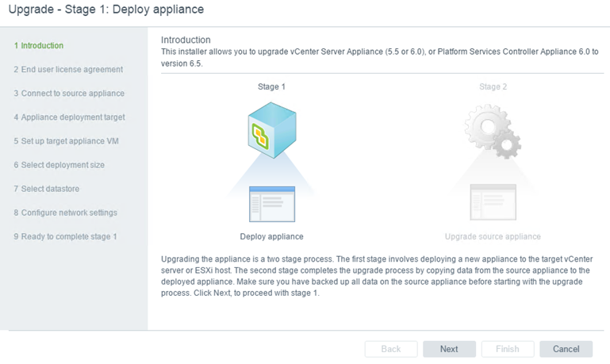This screenshot has width=610, height=364.
Task: Select the Appliance deployment target step
Action: pyautogui.click(x=70, y=117)
